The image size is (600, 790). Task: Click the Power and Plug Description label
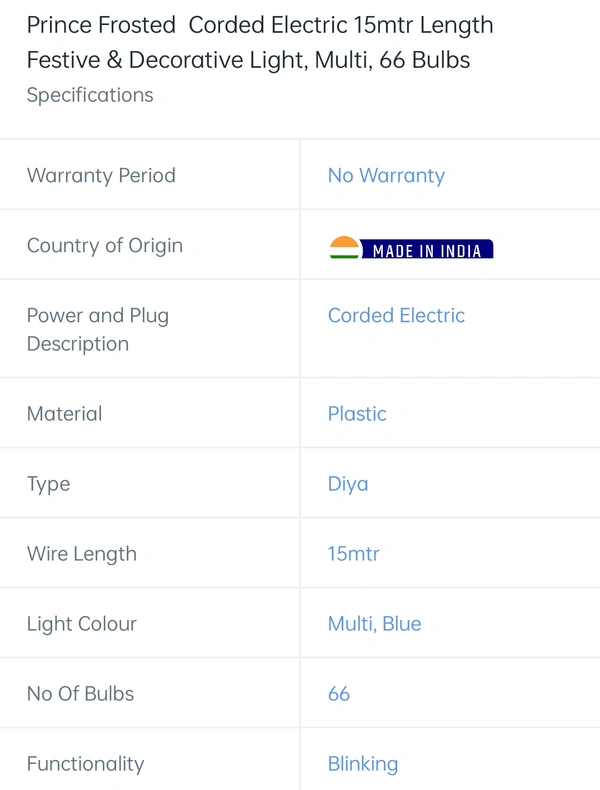[x=98, y=329]
